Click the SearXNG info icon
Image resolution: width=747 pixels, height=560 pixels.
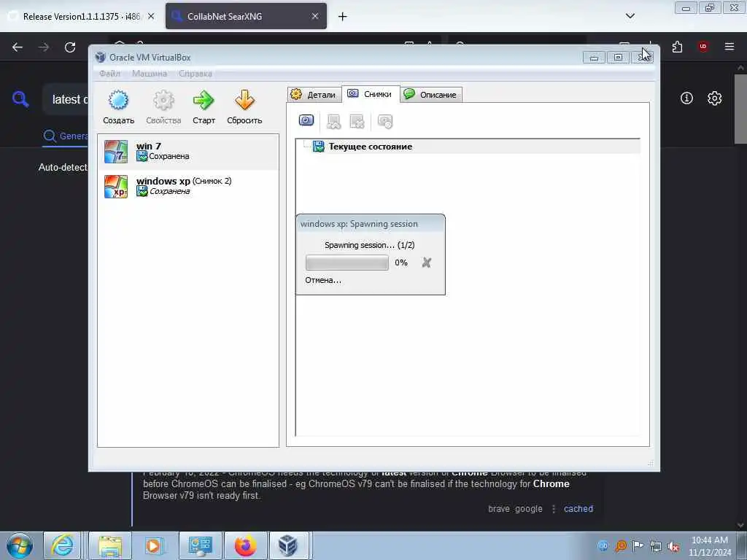686,98
